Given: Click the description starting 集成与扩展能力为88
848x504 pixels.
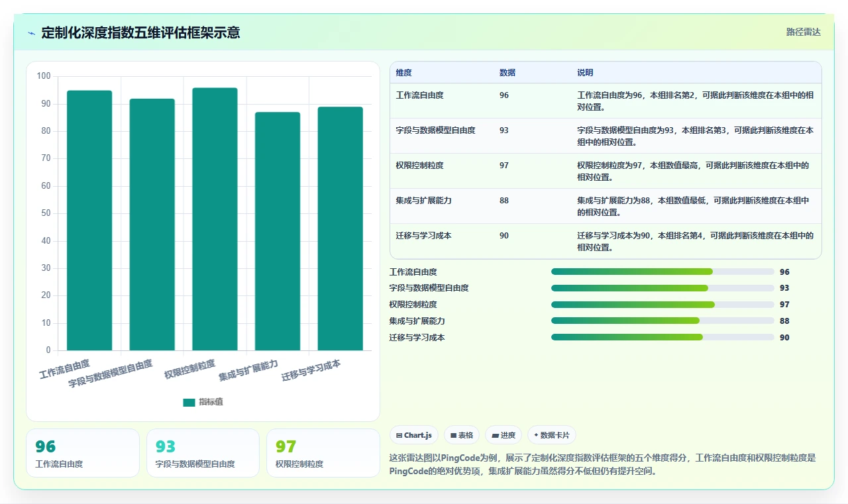Looking at the screenshot, I should [x=693, y=207].
